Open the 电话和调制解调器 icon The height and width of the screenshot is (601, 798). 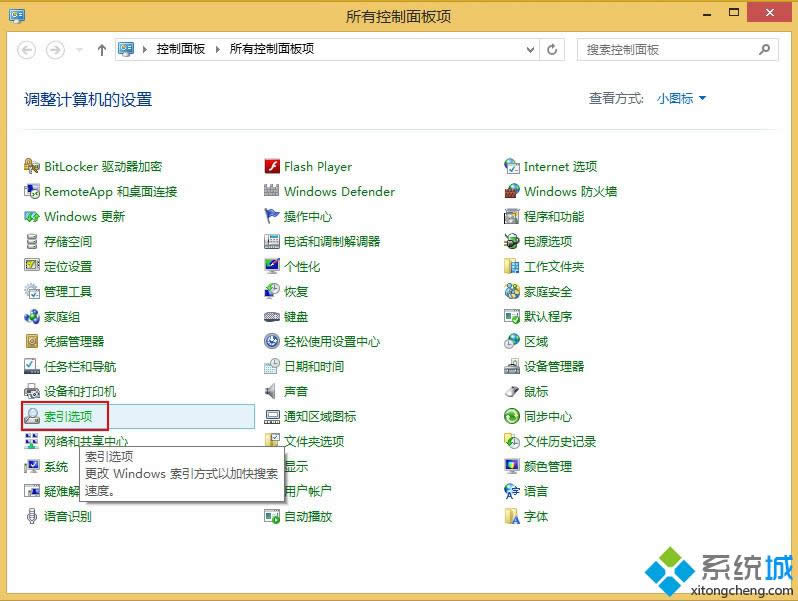[x=272, y=241]
